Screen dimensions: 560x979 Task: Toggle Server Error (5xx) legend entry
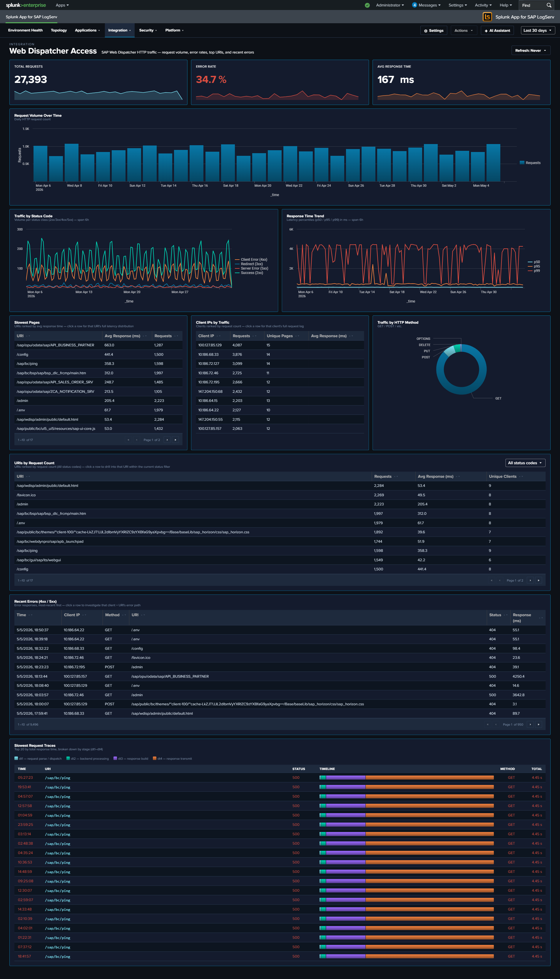[252, 268]
